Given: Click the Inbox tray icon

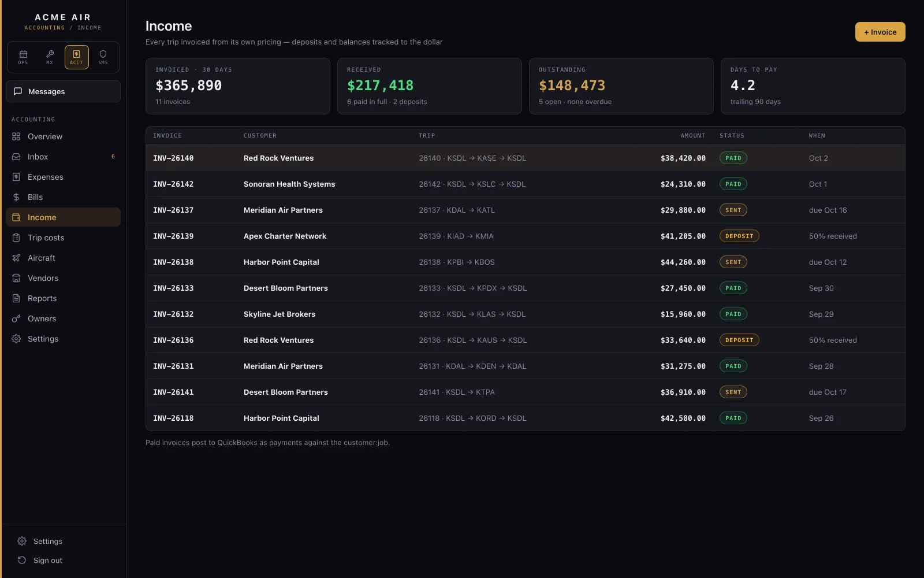Looking at the screenshot, I should 16,157.
